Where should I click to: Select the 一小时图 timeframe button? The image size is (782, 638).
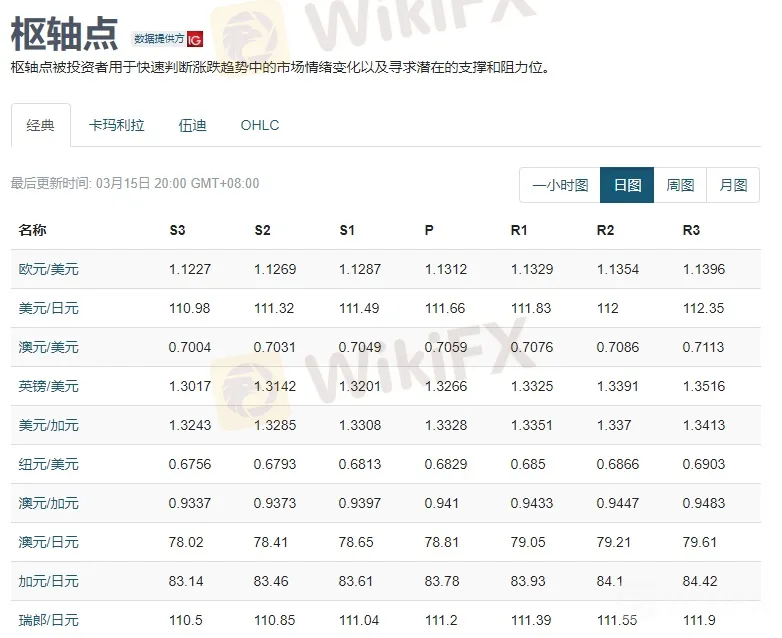point(560,185)
